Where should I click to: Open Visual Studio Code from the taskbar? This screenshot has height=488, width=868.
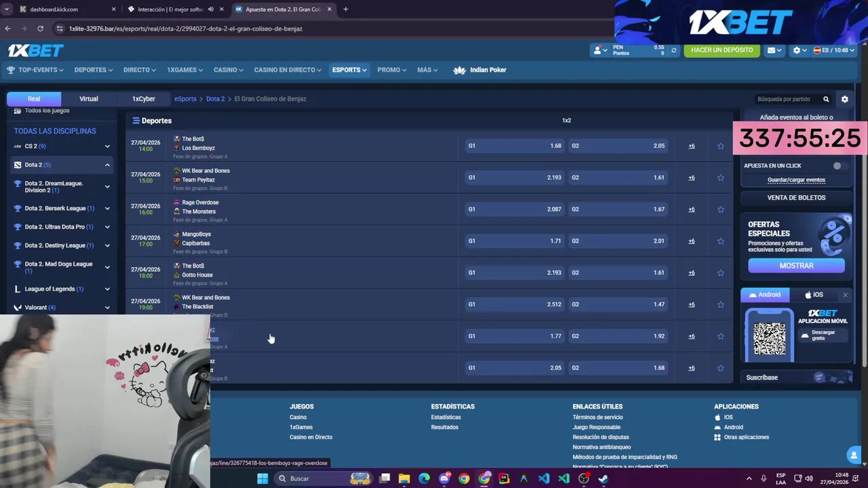pos(544,479)
